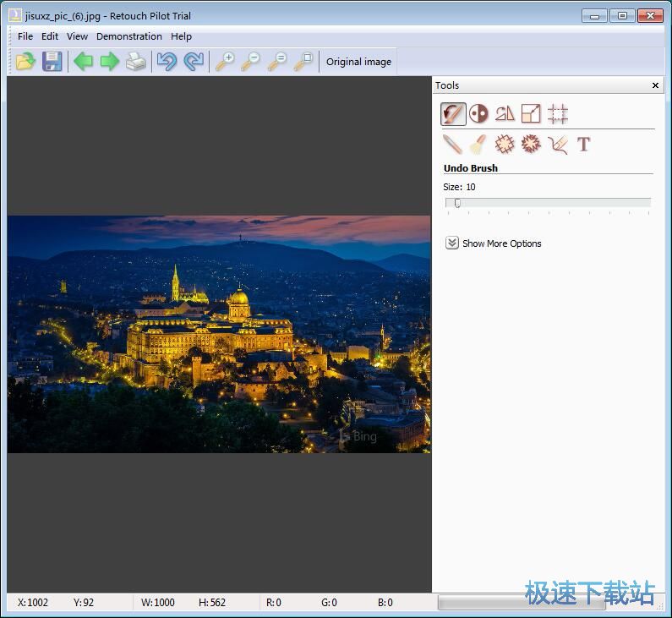
Task: Select the image resize tool
Action: 531,113
